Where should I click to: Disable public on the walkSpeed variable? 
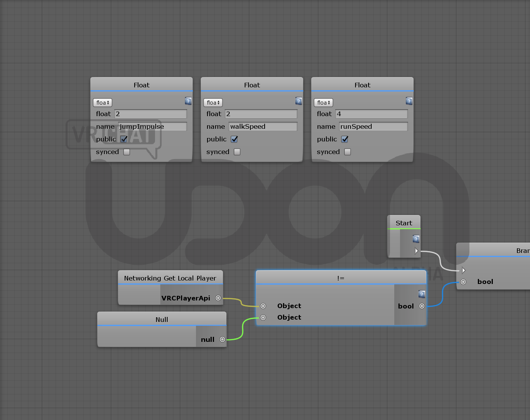click(x=234, y=139)
